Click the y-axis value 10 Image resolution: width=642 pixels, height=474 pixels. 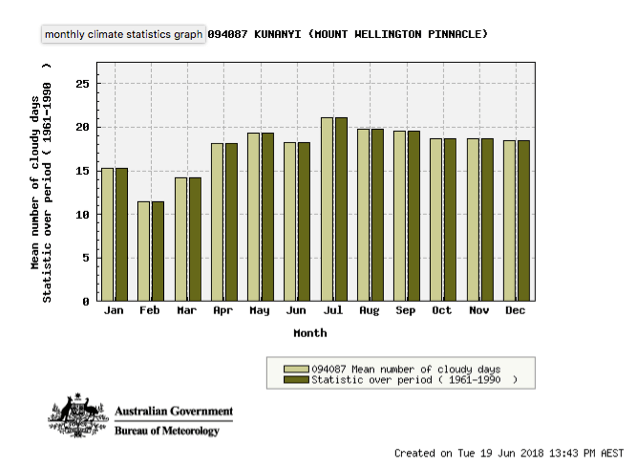point(82,214)
